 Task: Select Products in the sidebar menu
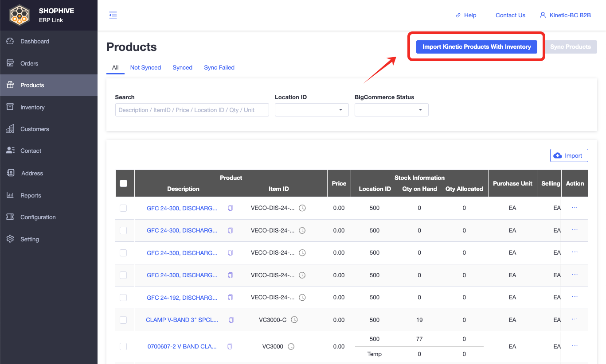click(x=49, y=85)
